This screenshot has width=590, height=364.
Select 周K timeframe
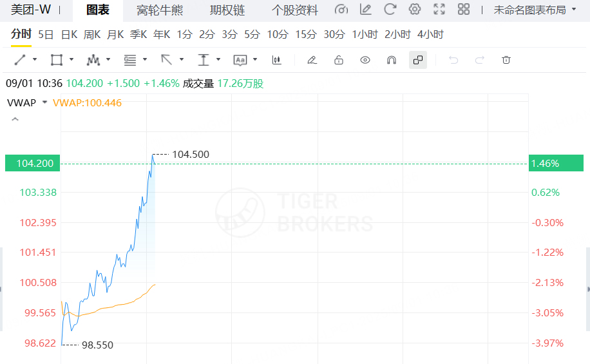point(92,35)
